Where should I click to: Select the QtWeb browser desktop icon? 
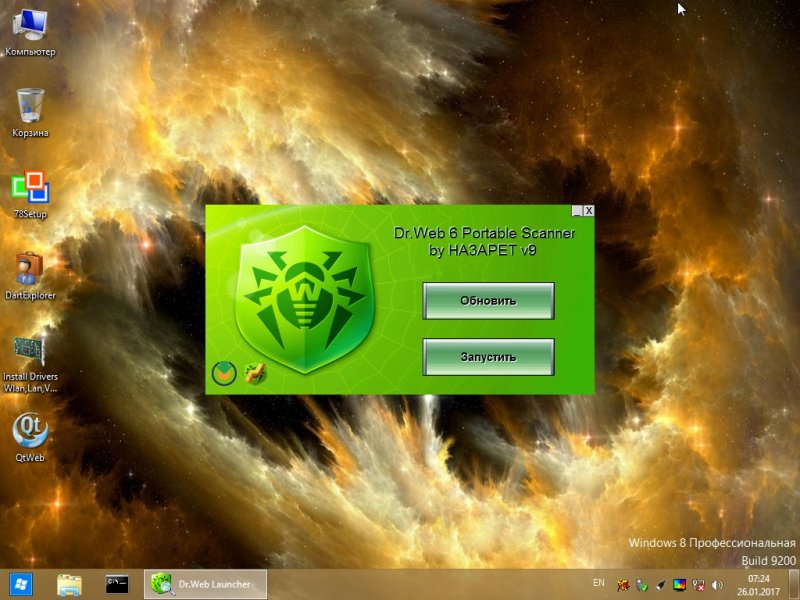pyautogui.click(x=30, y=438)
